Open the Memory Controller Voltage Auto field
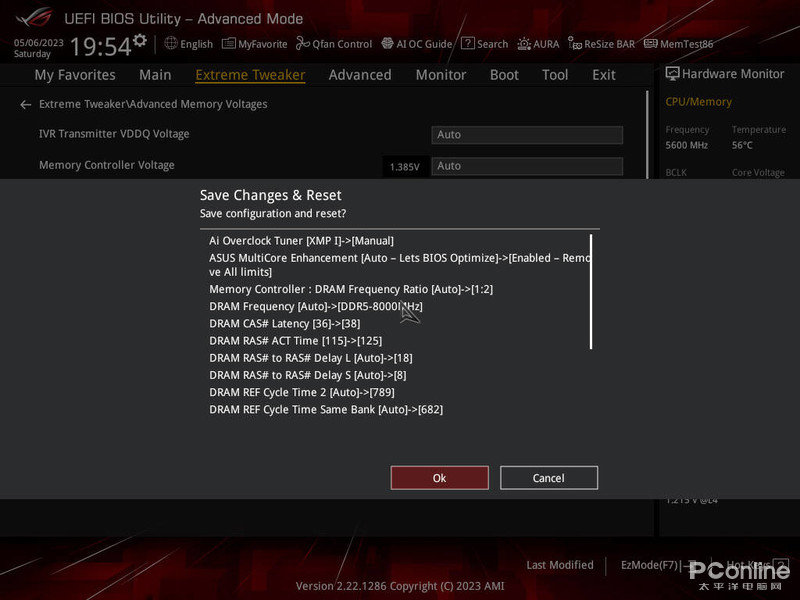Screen dimensions: 800x600 (527, 166)
